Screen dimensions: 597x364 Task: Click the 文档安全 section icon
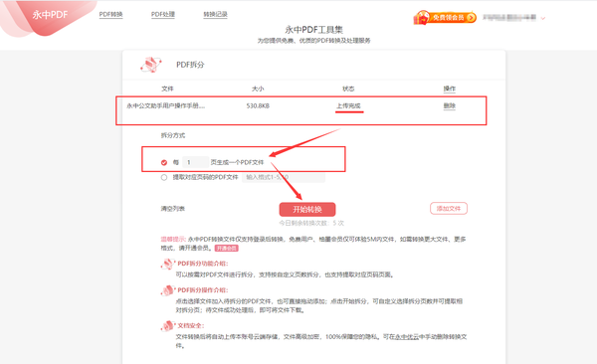click(167, 326)
